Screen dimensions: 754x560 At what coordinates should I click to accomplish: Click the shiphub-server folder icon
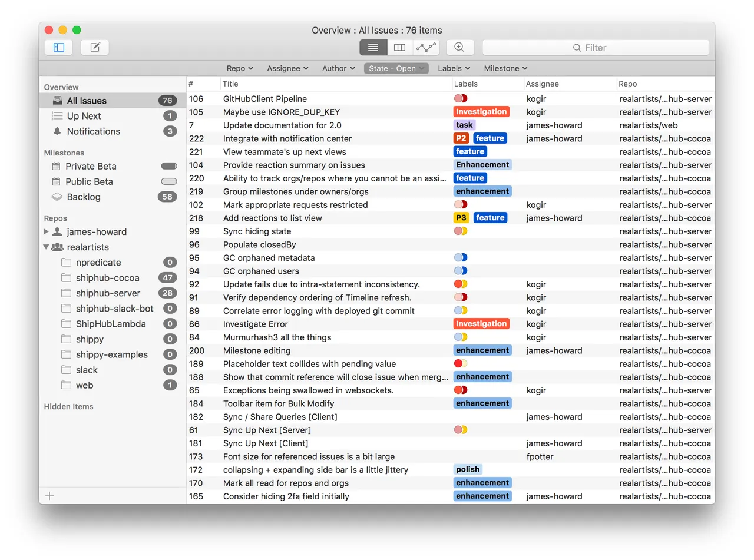(66, 293)
